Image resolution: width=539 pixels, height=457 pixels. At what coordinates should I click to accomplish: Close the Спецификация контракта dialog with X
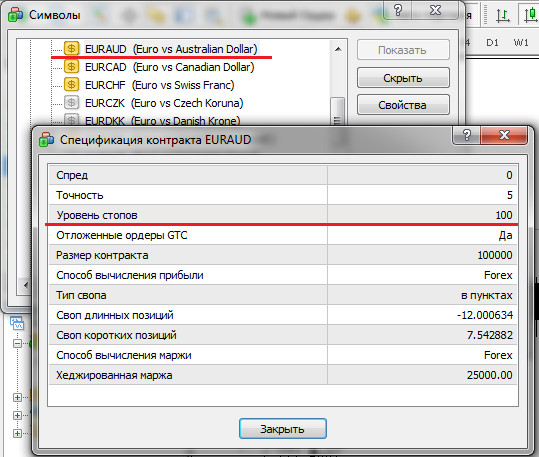[x=504, y=135]
